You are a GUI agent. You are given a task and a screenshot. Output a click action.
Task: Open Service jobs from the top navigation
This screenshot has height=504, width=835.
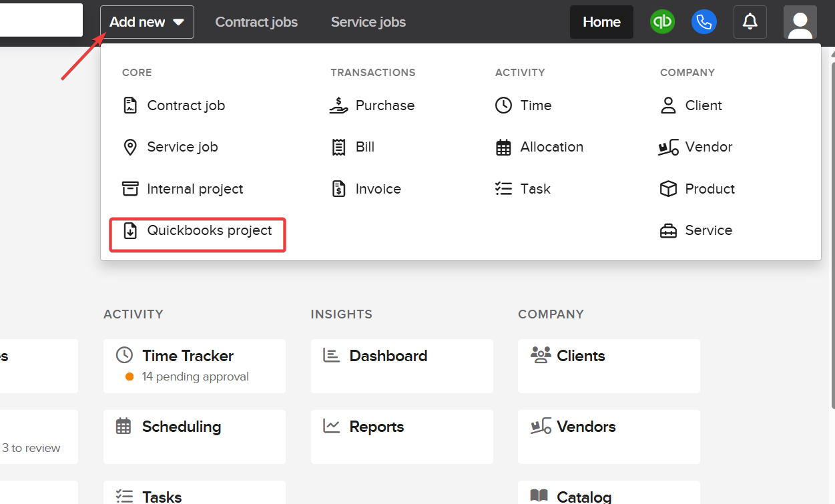point(368,22)
